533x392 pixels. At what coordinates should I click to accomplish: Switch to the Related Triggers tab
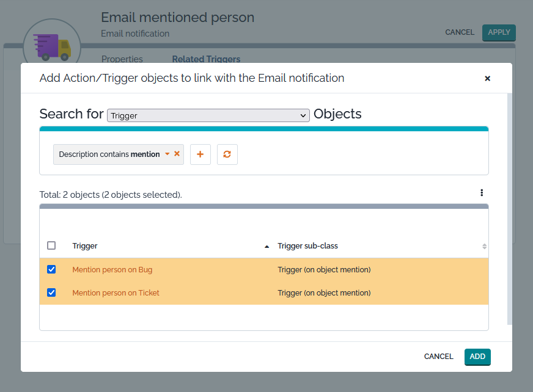point(205,59)
